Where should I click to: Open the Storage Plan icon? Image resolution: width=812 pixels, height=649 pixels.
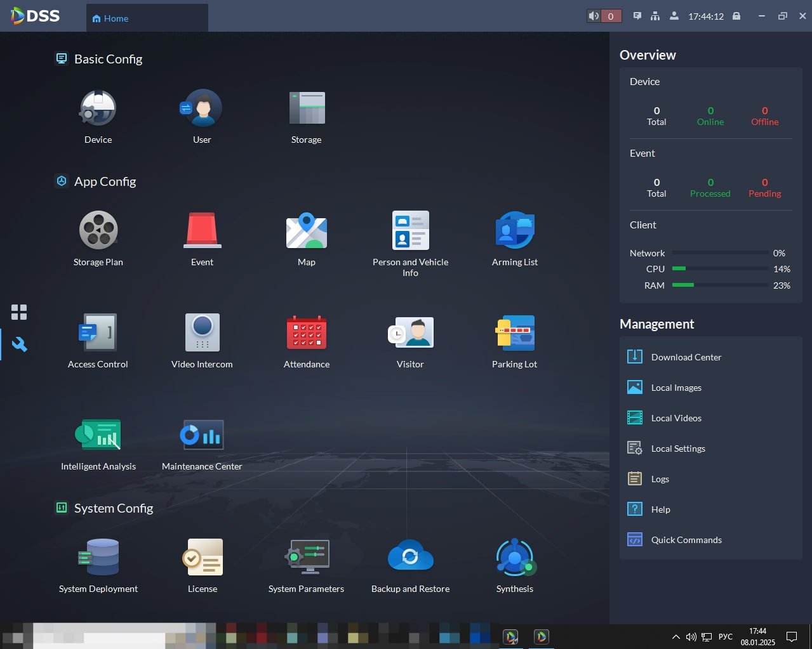coord(98,230)
